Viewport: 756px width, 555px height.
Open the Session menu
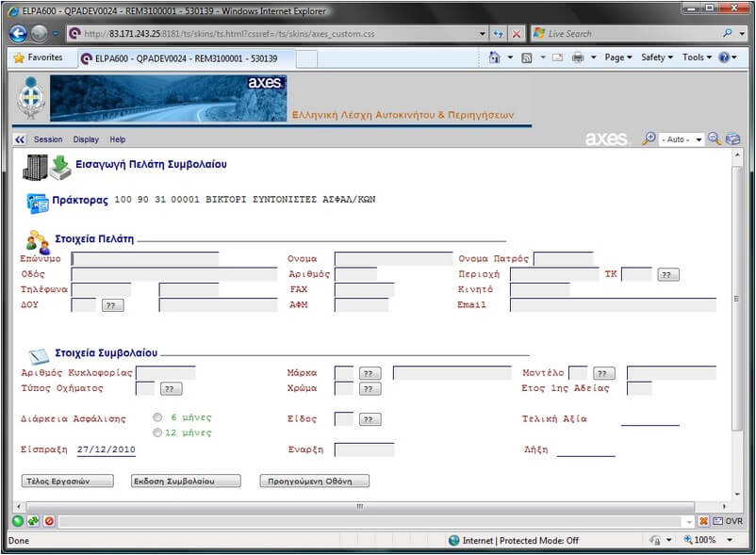point(48,139)
